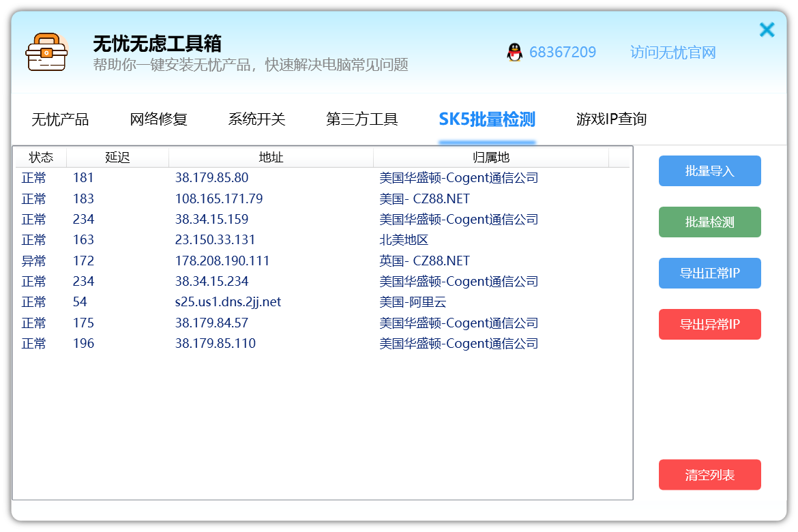Sort by the 延迟 column header
This screenshot has height=532, width=798.
(117, 158)
